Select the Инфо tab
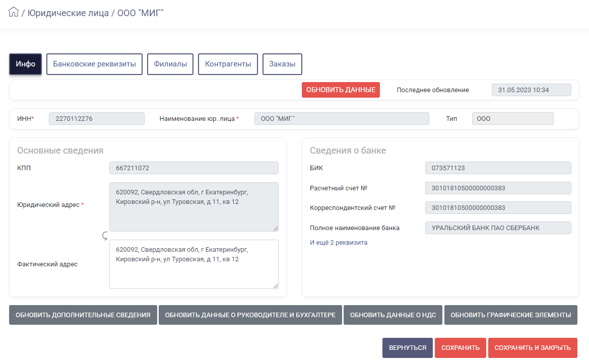This screenshot has width=589, height=364. (x=26, y=64)
